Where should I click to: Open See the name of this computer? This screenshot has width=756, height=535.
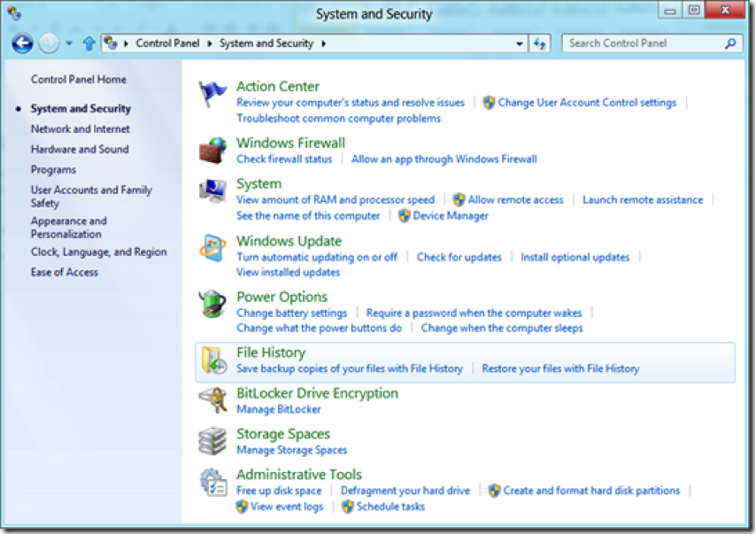click(308, 215)
